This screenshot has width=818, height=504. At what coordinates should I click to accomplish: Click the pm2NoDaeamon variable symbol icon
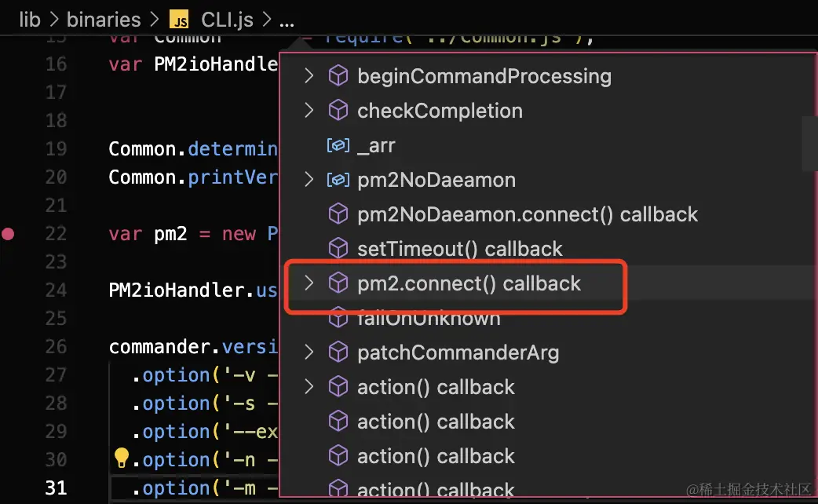click(x=338, y=180)
